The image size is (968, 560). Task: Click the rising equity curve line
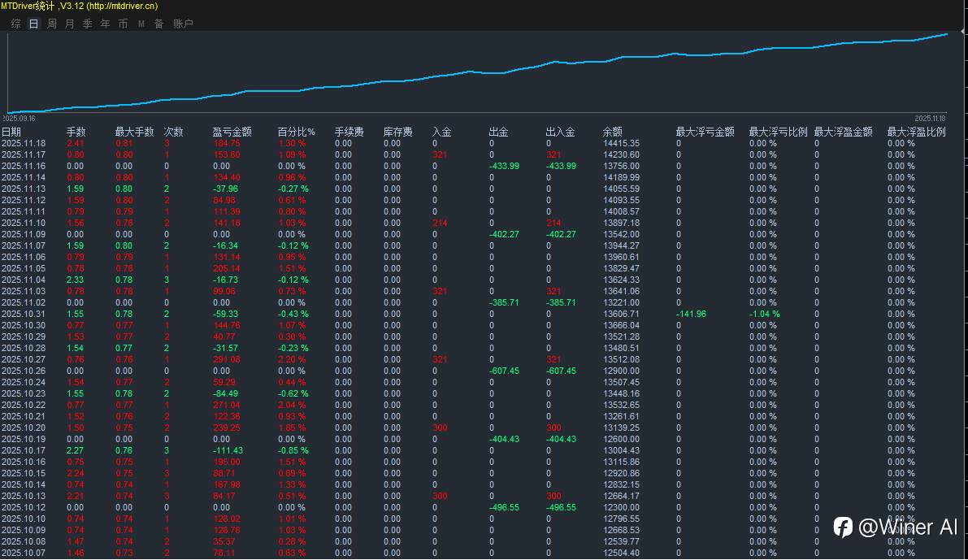coord(488,75)
